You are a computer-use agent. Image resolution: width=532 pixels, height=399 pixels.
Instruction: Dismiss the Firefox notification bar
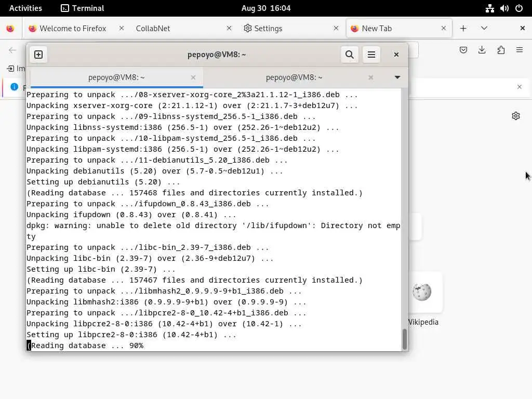coord(519,87)
